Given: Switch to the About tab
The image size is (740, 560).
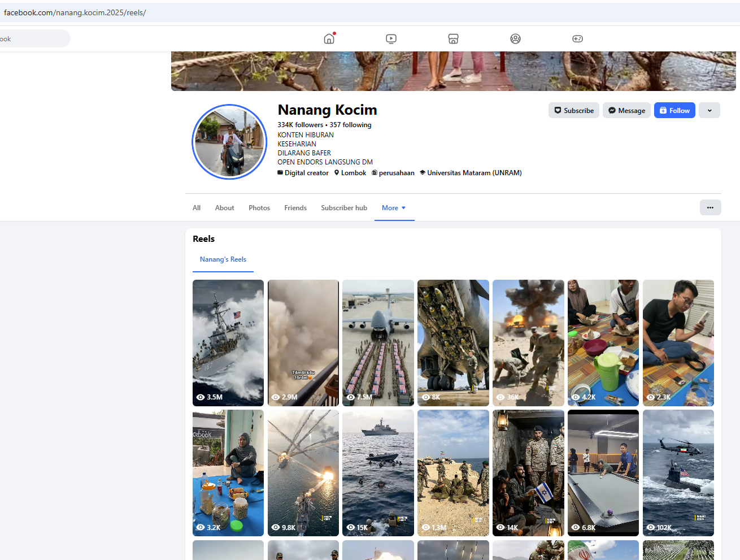Looking at the screenshot, I should coord(224,208).
